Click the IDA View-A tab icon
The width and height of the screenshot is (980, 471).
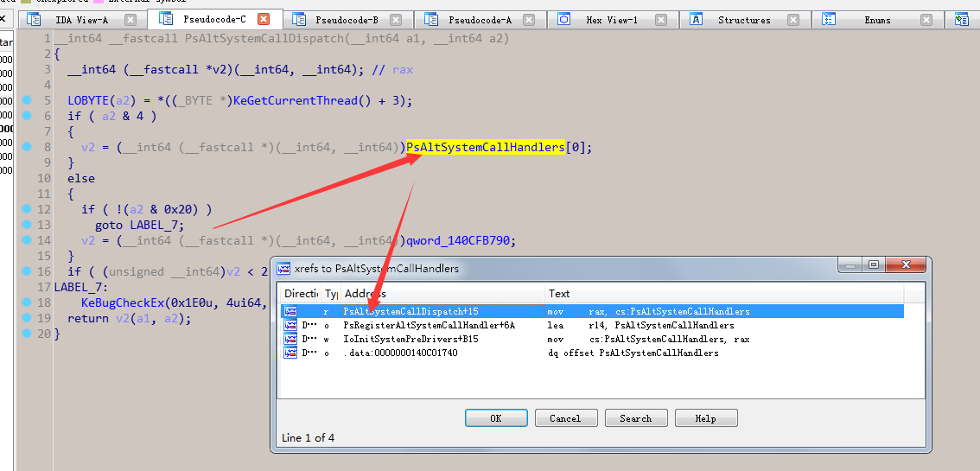coord(34,20)
